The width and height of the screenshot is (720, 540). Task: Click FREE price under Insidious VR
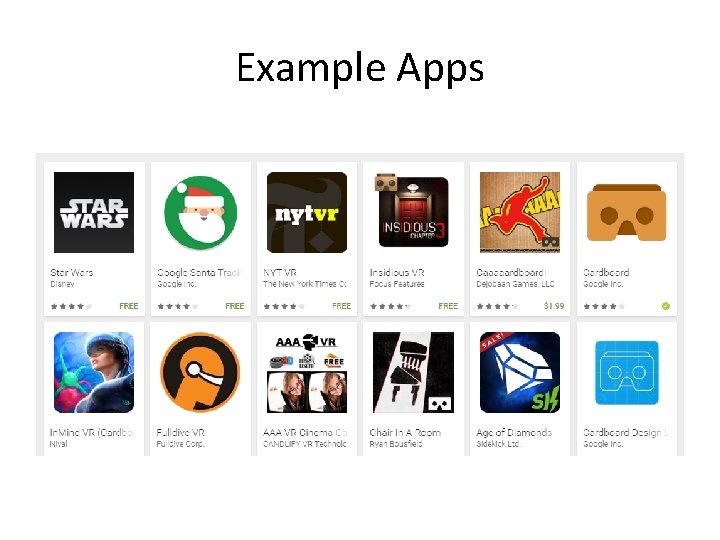[448, 306]
